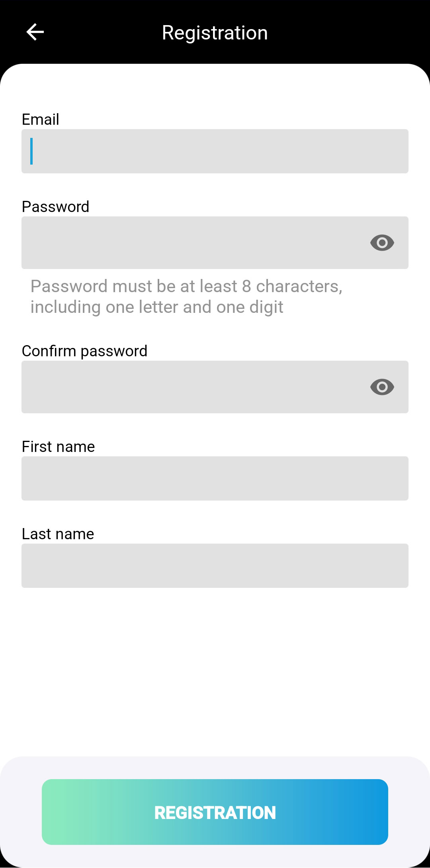Focus the Email input field
The image size is (430, 868).
pyautogui.click(x=215, y=151)
